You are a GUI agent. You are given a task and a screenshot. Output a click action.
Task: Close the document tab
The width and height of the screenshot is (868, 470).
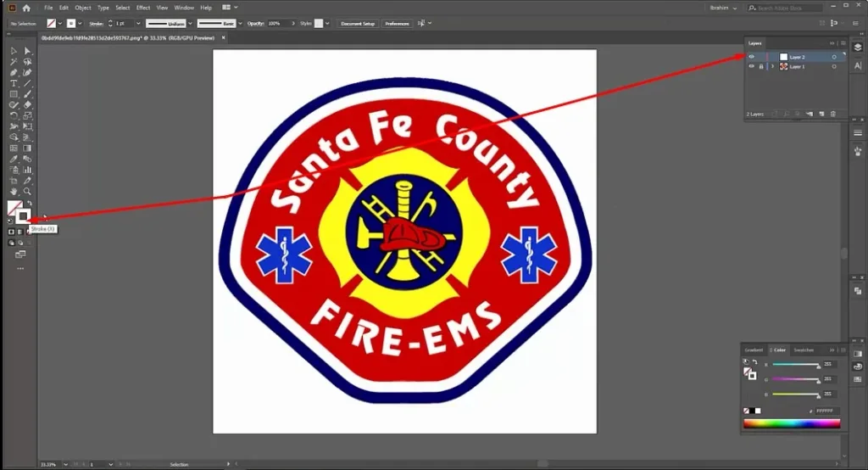pyautogui.click(x=224, y=37)
